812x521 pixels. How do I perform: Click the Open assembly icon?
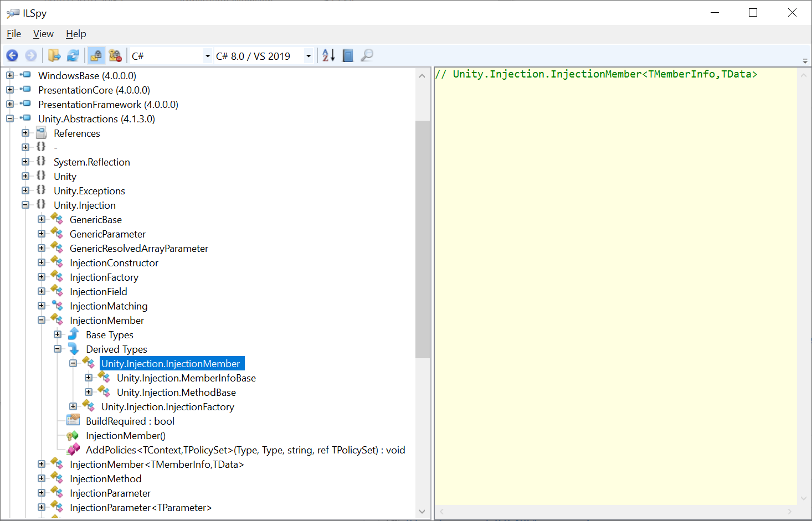click(x=54, y=55)
